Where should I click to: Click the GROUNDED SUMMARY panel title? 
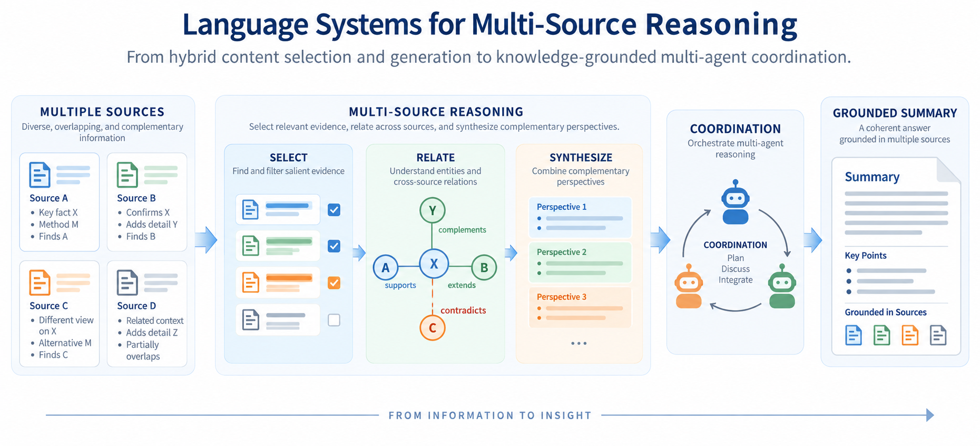tap(895, 113)
